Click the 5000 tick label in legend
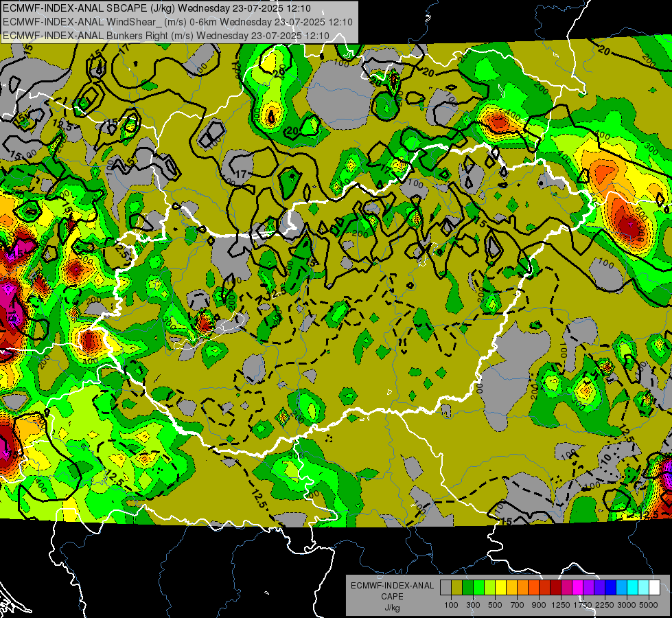This screenshot has height=618, width=672. [x=649, y=605]
